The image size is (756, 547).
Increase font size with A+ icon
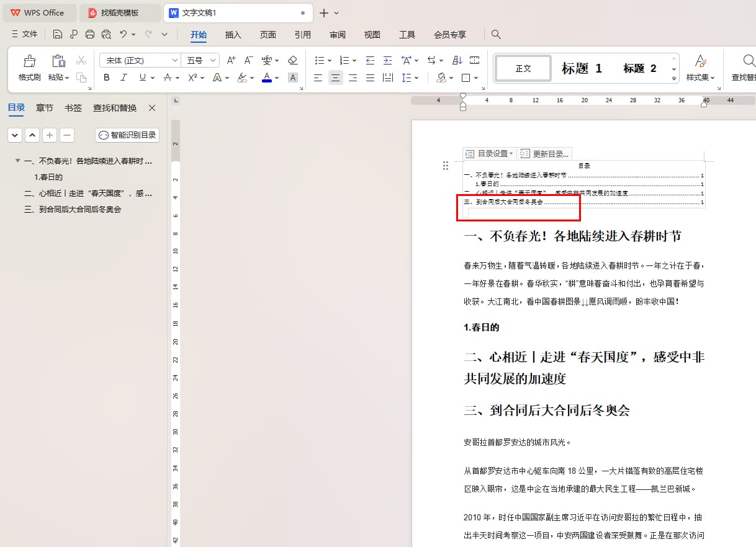pos(231,60)
